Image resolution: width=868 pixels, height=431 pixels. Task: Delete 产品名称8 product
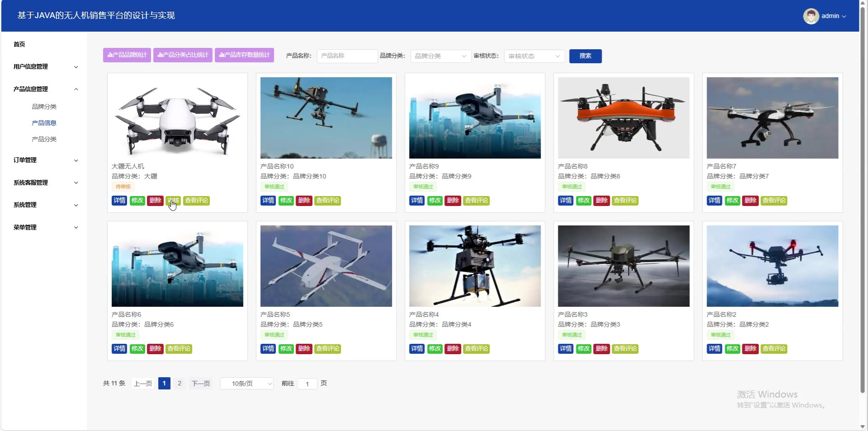[x=602, y=201]
